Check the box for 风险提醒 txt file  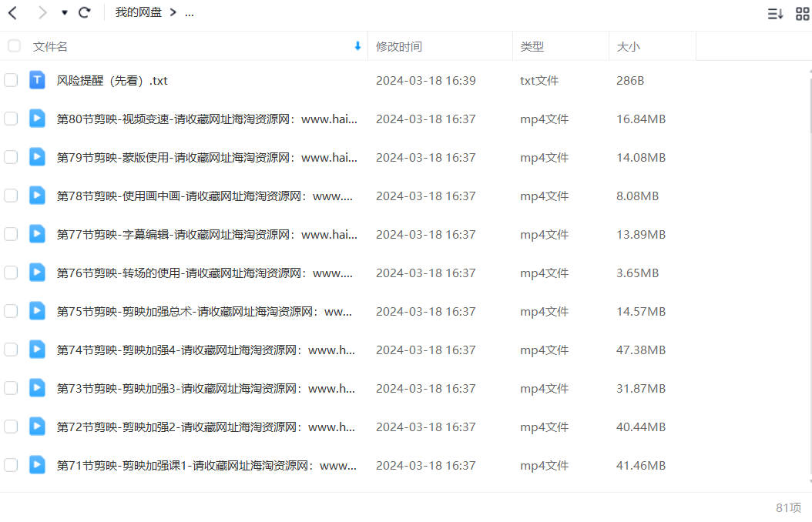click(x=11, y=80)
